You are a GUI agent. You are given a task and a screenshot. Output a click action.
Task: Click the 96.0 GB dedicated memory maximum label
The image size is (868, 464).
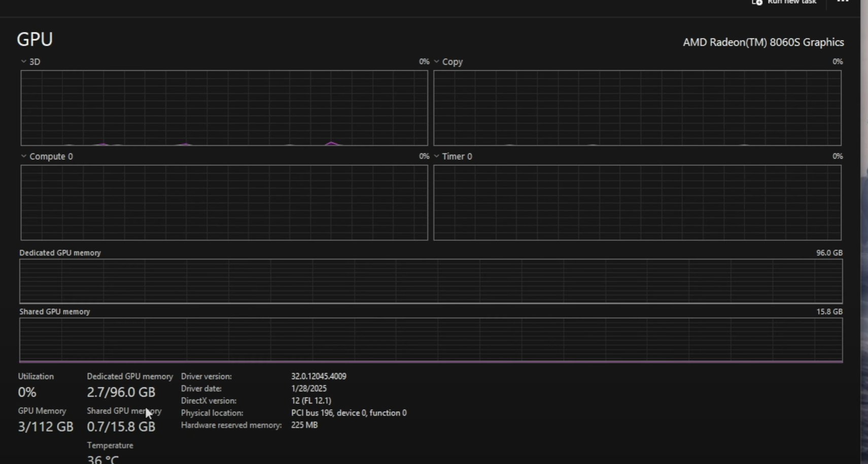829,253
